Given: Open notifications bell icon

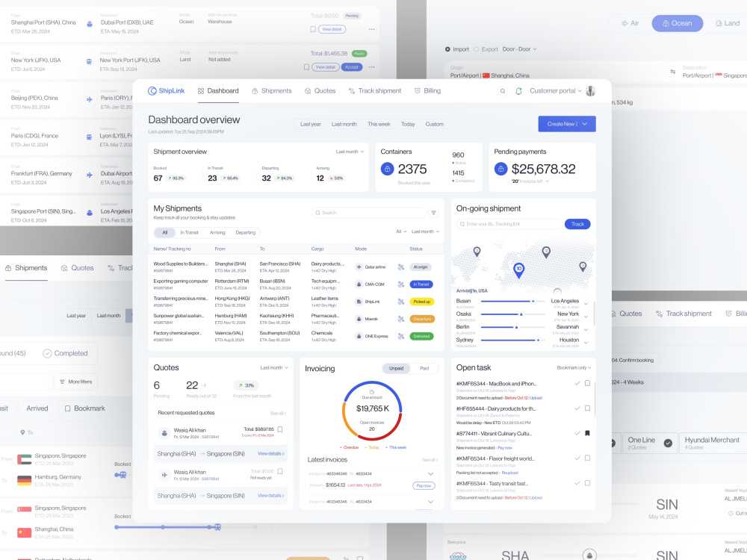Looking at the screenshot, I should pos(518,91).
